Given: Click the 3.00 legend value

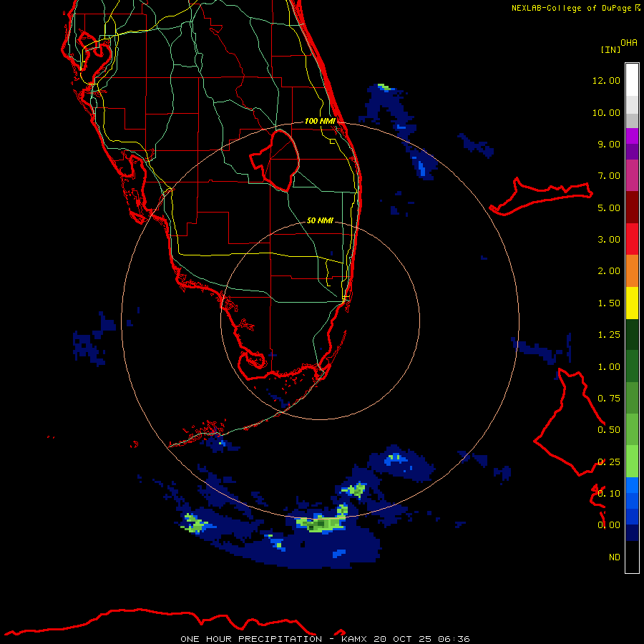Looking at the screenshot, I should [609, 240].
